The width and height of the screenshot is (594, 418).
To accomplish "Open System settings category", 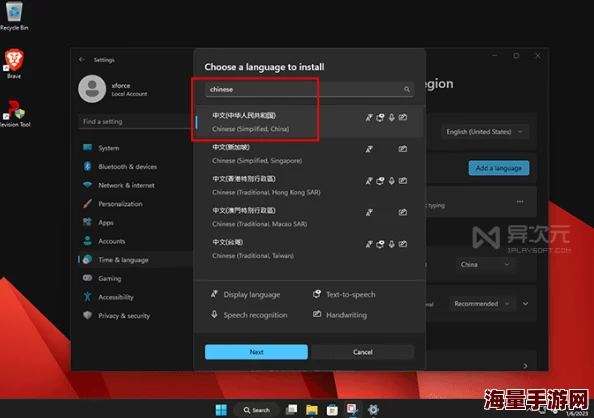I will click(136, 148).
